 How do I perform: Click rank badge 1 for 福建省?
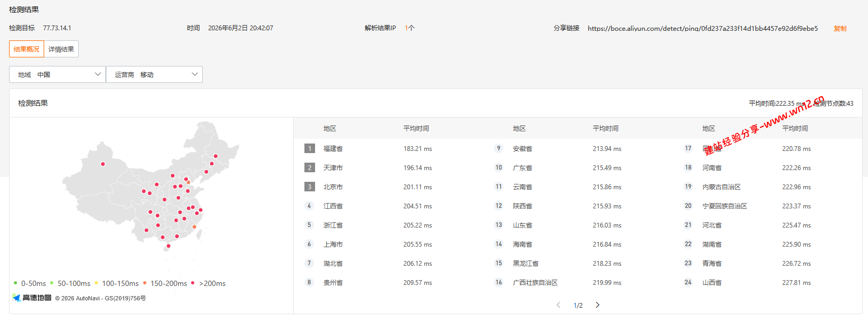point(310,148)
